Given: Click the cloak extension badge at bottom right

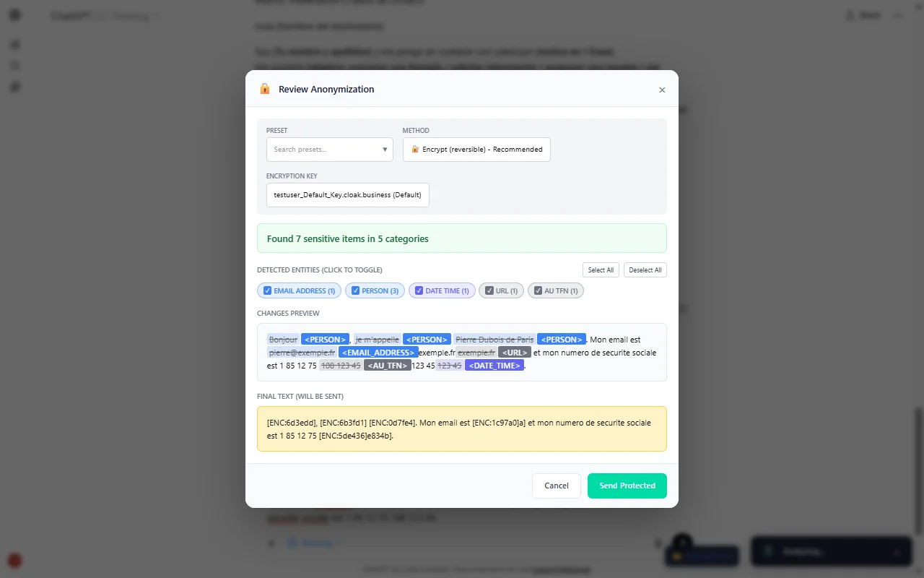Looking at the screenshot, I should [701, 556].
